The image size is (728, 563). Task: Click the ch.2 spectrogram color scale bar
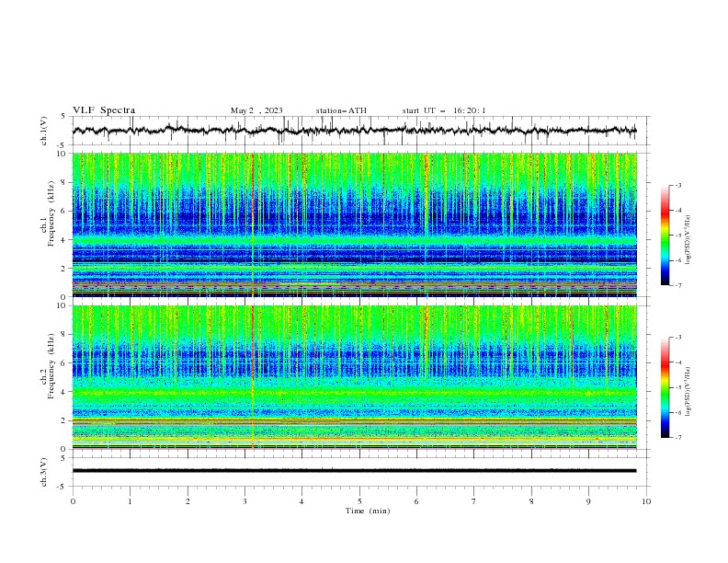[x=665, y=387]
